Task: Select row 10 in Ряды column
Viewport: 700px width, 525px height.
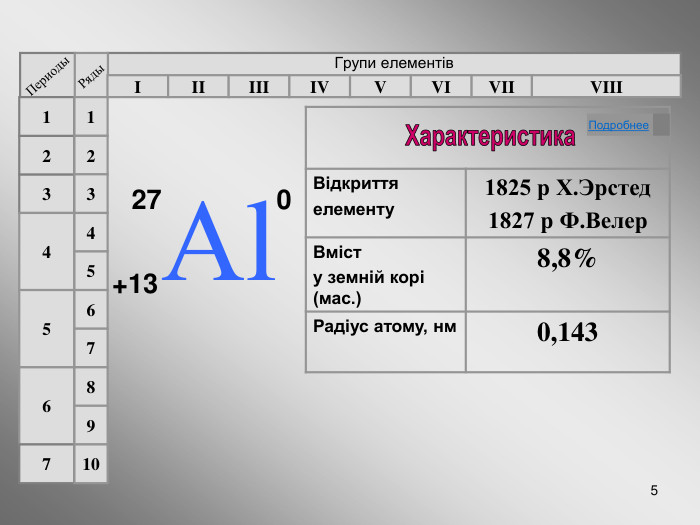Action: coord(91,464)
